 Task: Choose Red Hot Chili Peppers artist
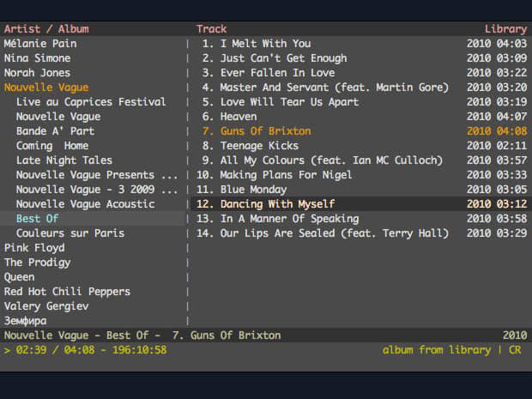pyautogui.click(x=67, y=292)
